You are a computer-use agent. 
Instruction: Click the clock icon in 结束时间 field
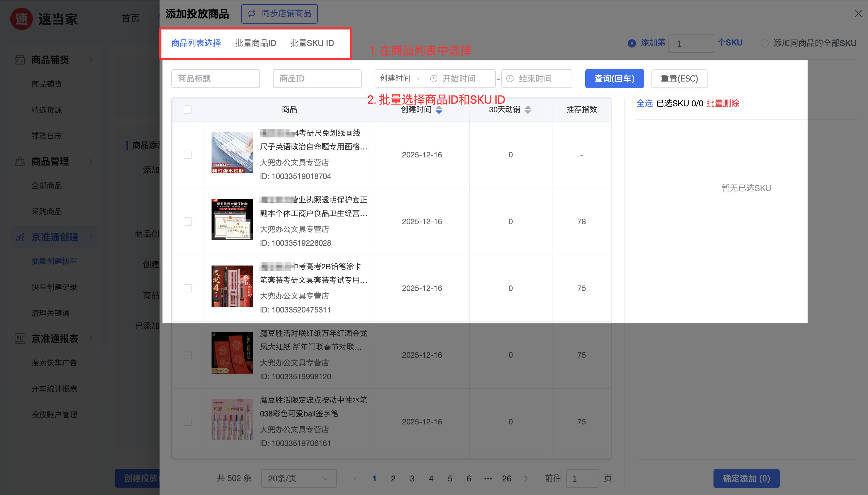click(510, 79)
